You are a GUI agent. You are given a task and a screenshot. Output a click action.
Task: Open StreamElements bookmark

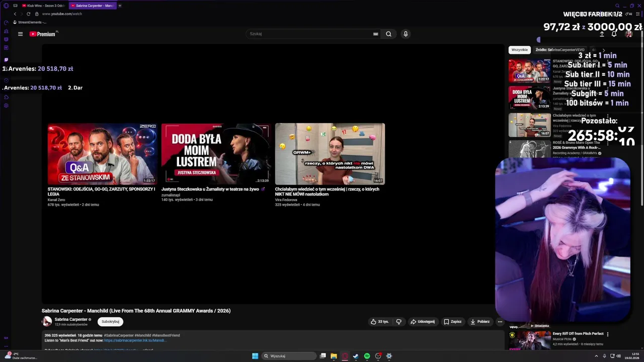click(29, 22)
